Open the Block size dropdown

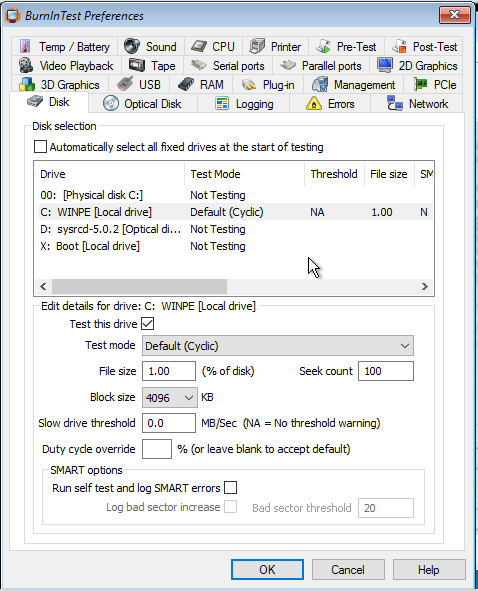pyautogui.click(x=170, y=397)
